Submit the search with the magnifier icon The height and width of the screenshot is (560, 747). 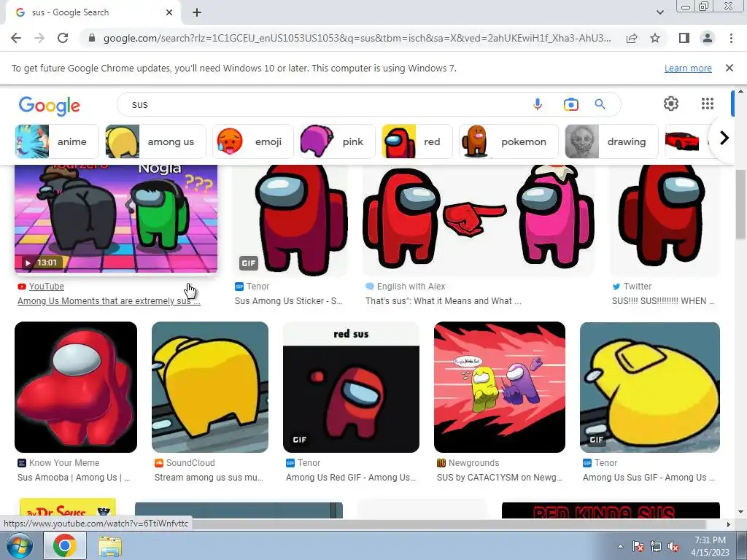click(600, 104)
